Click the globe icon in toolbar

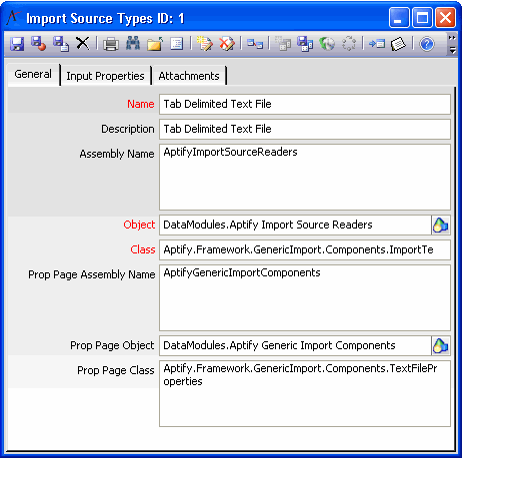coord(327,44)
